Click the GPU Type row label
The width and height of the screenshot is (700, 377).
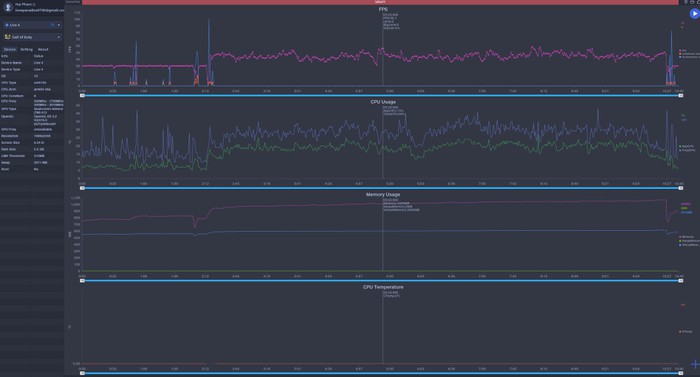8,109
